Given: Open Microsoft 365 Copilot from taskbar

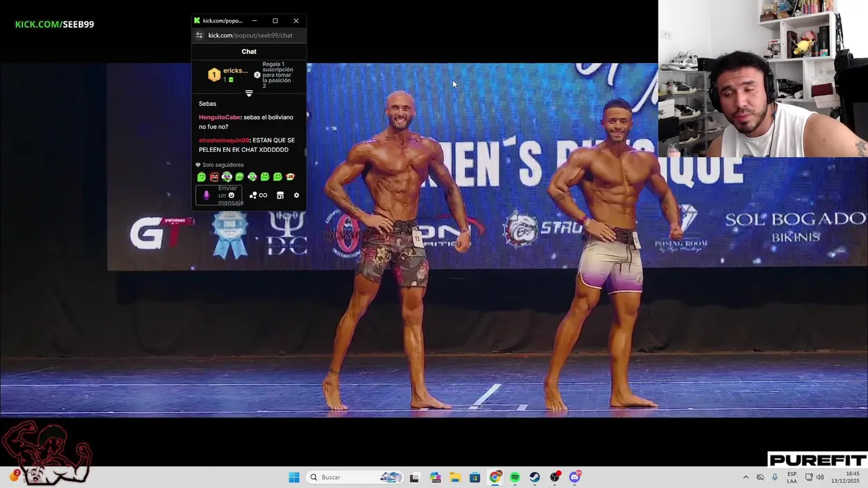Looking at the screenshot, I should click(435, 477).
